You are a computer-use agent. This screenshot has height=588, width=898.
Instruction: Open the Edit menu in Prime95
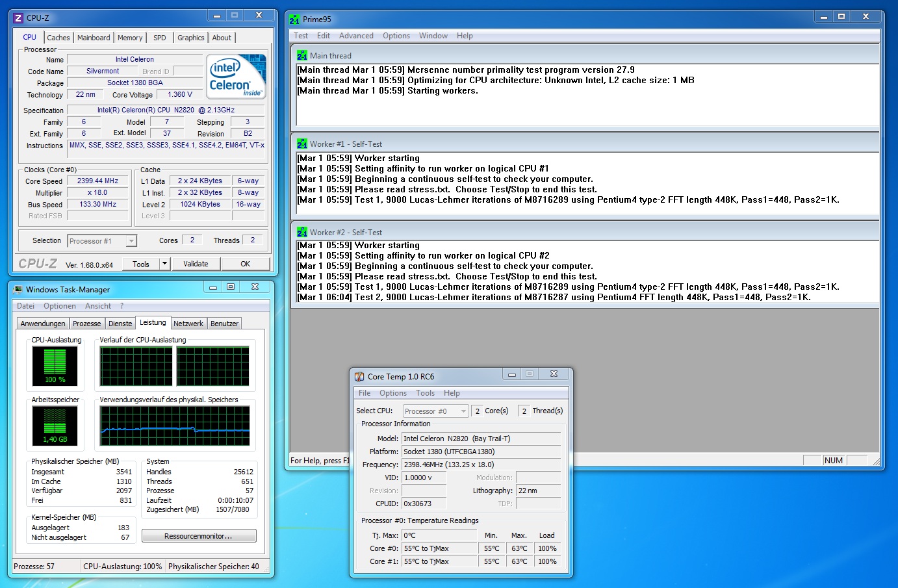324,36
